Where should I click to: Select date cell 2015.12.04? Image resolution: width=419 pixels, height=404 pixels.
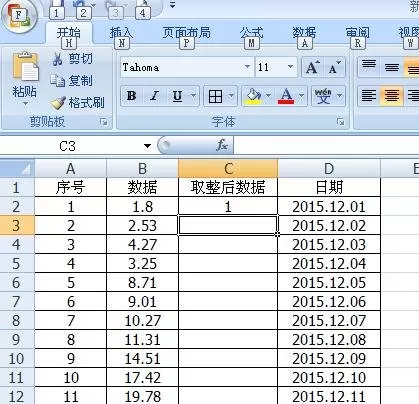tap(329, 263)
